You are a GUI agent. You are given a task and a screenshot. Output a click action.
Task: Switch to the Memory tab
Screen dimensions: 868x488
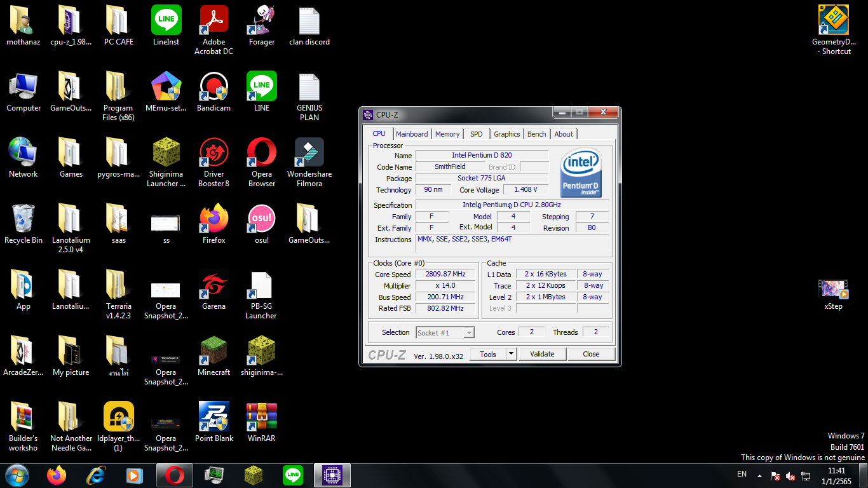point(447,134)
